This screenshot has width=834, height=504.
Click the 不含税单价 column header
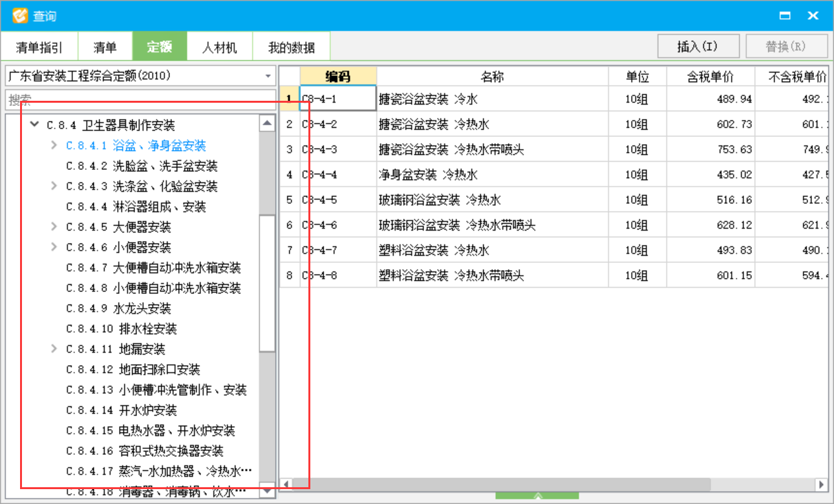point(792,76)
